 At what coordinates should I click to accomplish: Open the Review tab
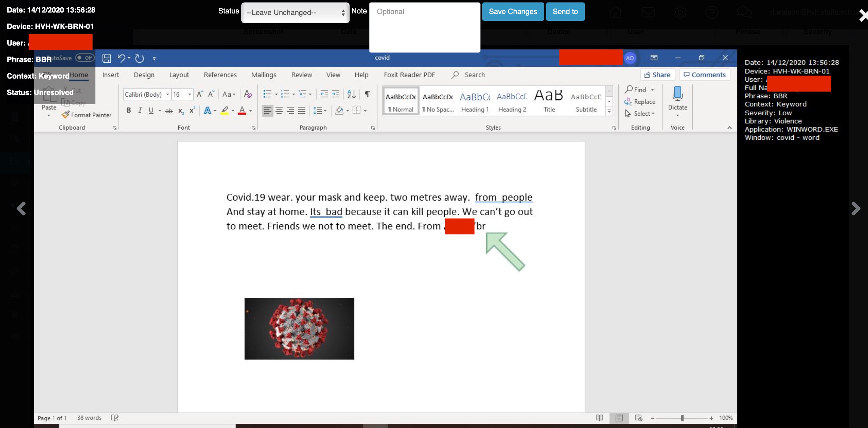(x=302, y=75)
